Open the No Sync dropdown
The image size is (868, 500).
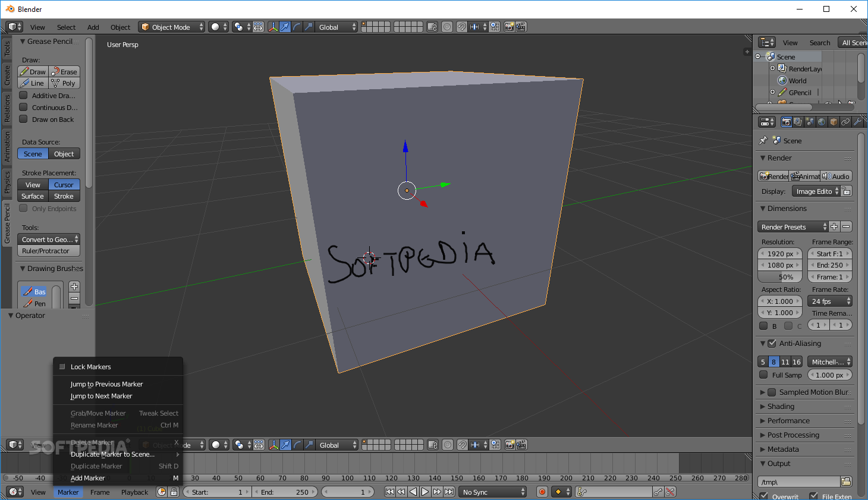point(493,492)
